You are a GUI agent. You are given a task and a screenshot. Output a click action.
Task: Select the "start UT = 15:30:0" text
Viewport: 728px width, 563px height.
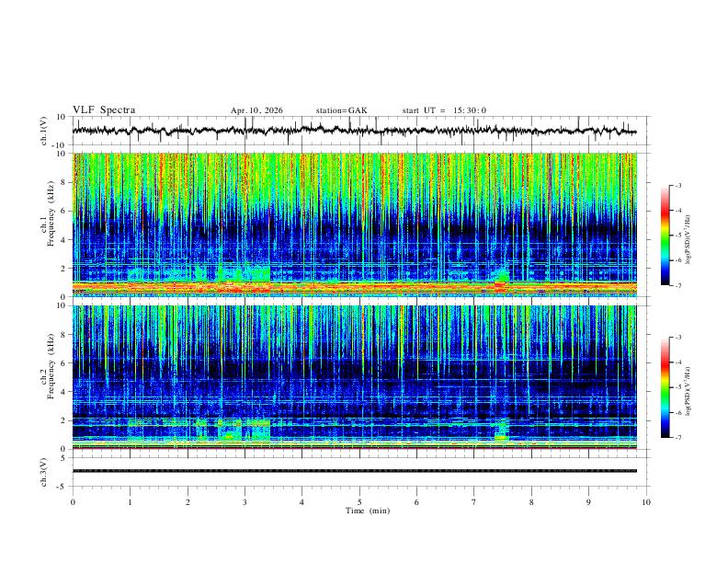444,110
